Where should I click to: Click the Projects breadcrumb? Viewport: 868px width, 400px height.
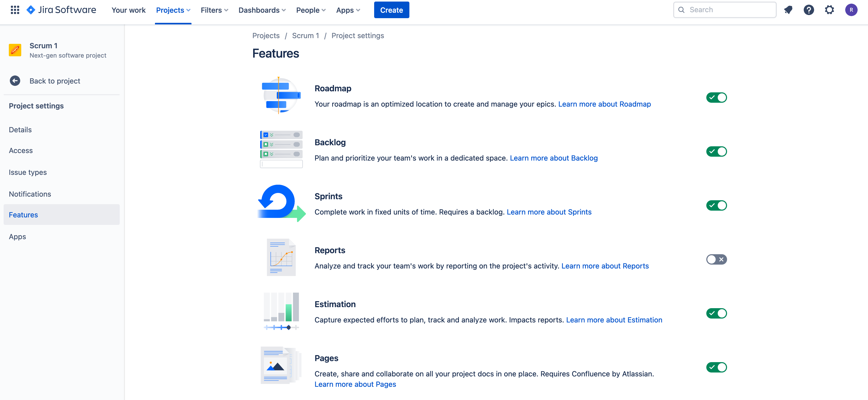tap(266, 36)
